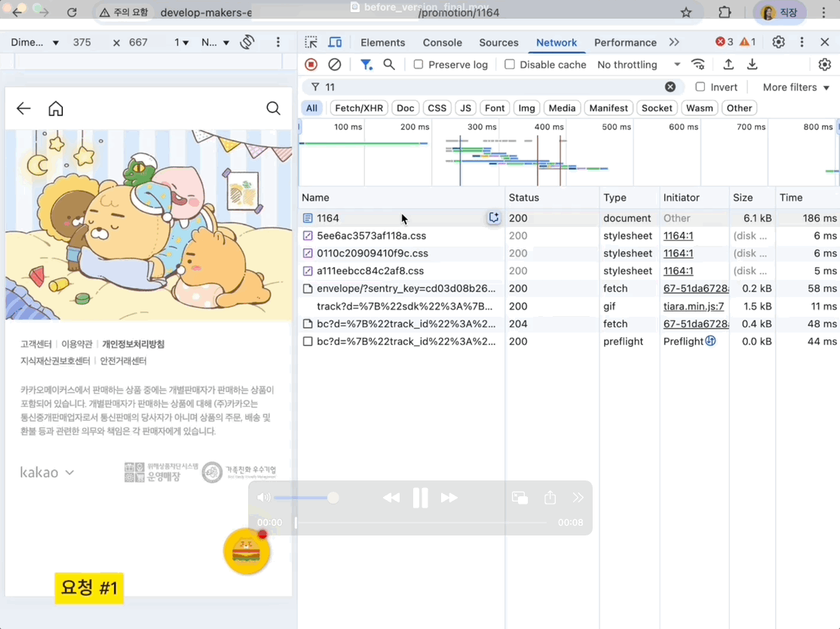The height and width of the screenshot is (629, 840).
Task: Export HAR file with download icon
Action: coord(752,65)
